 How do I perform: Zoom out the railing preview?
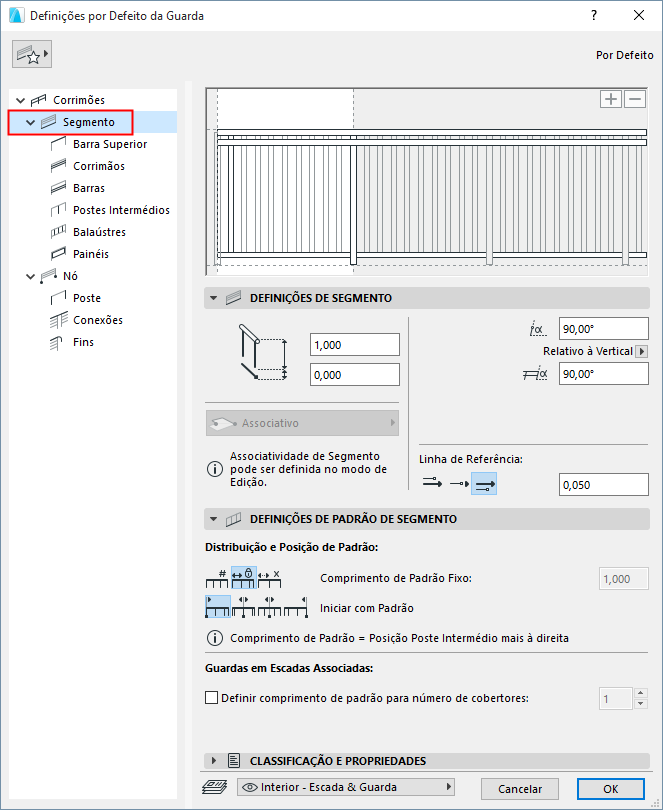point(635,99)
